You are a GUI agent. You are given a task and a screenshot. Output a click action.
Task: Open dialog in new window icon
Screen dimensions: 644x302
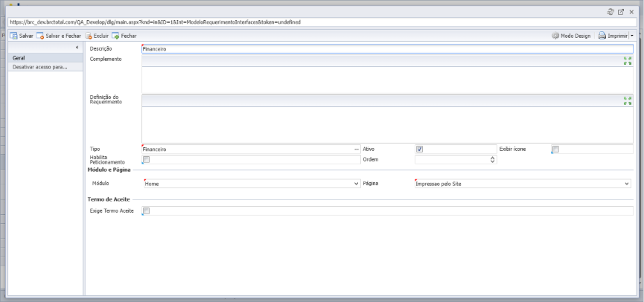(621, 12)
